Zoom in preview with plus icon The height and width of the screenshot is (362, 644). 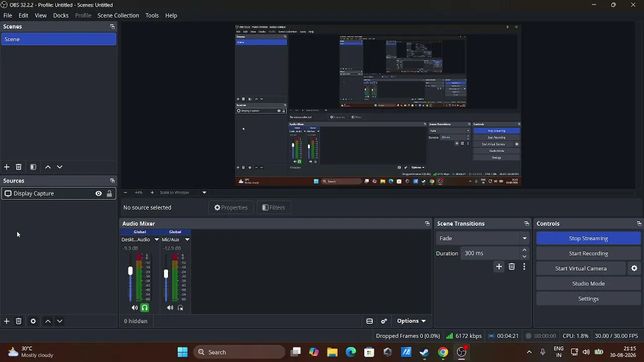(x=152, y=193)
